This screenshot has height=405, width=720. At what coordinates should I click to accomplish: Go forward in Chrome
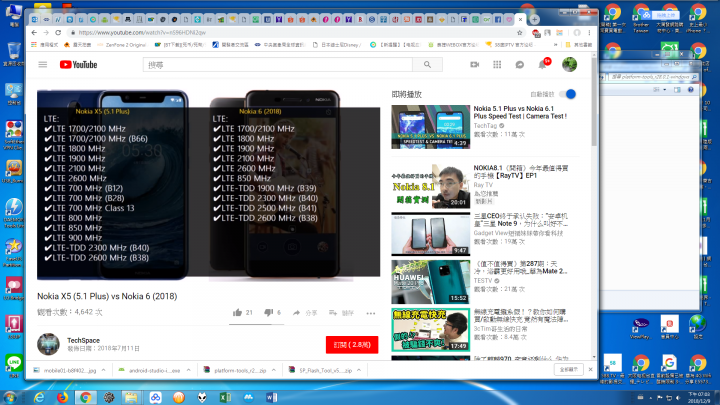(x=46, y=33)
